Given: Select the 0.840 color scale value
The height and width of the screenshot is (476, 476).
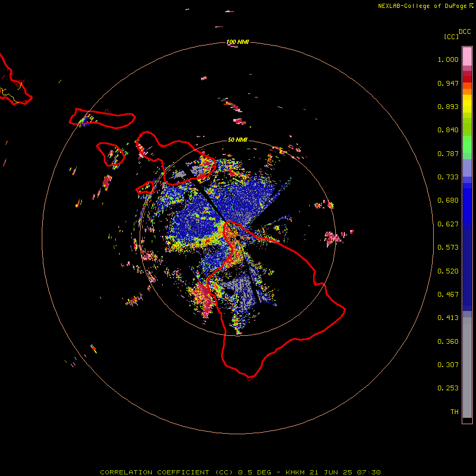Looking at the screenshot, I should point(448,130).
